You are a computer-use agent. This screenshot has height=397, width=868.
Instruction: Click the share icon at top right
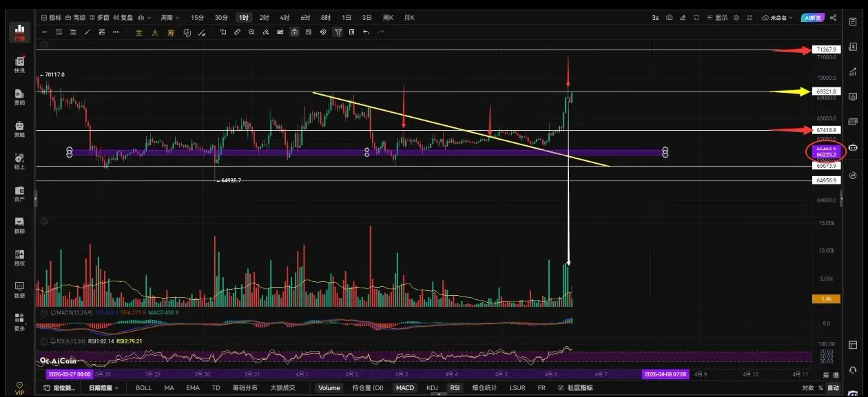(x=834, y=18)
